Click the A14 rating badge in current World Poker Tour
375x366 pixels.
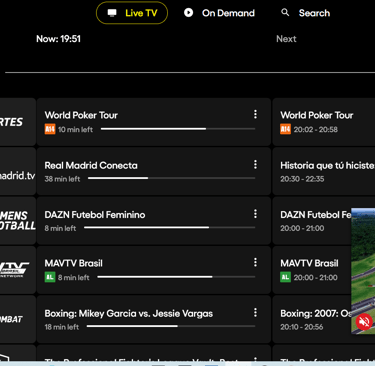50,129
